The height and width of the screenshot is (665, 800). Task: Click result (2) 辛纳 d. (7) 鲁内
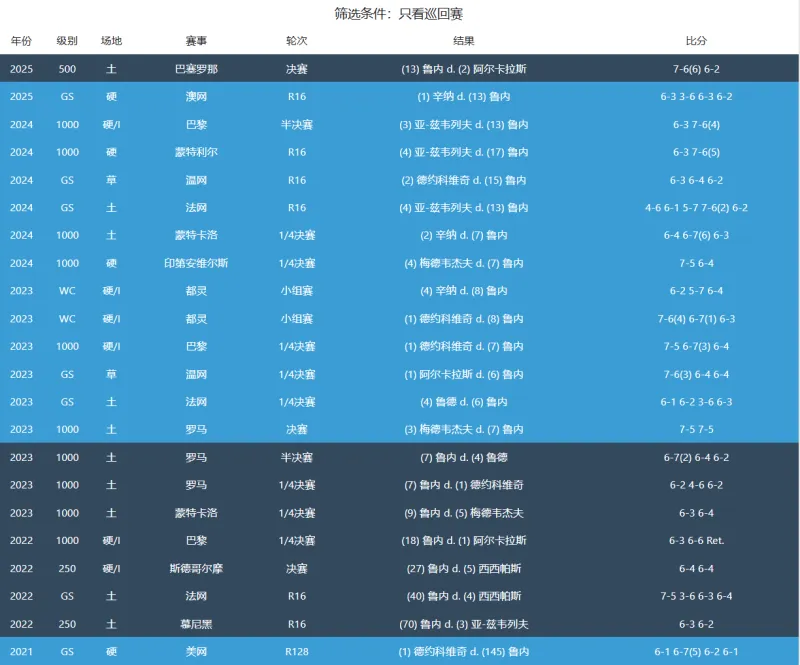[x=464, y=235]
